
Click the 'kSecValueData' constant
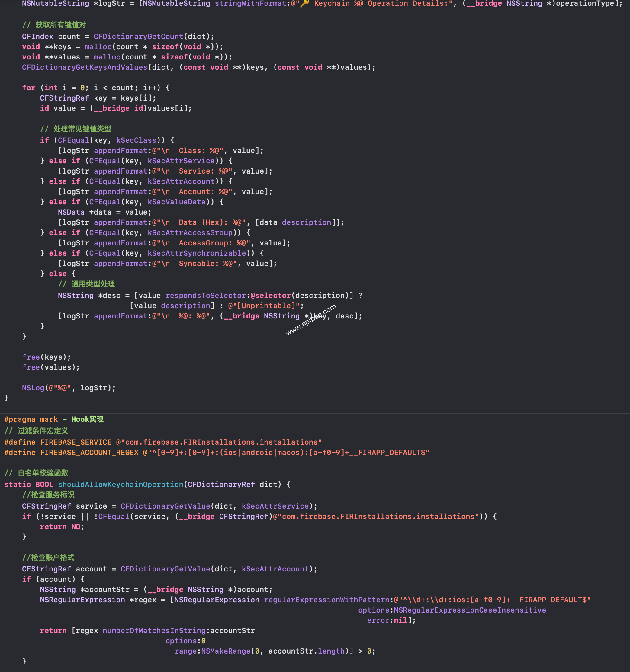(x=176, y=202)
